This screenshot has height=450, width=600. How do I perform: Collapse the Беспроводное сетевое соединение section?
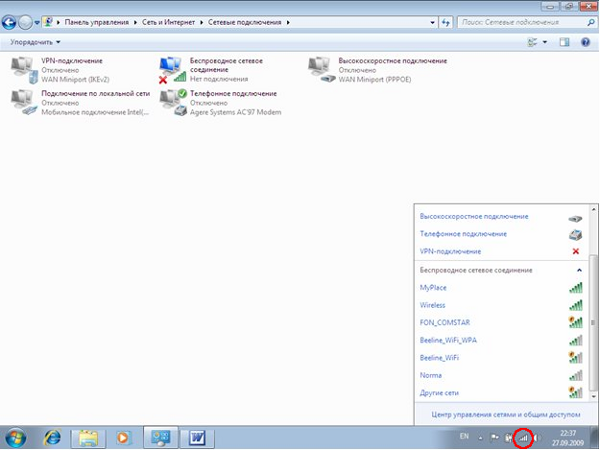[x=577, y=270]
